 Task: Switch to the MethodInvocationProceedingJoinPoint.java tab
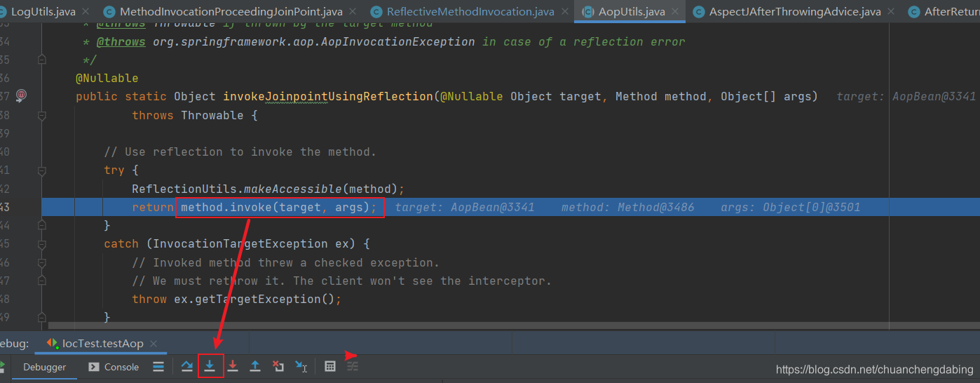[x=230, y=12]
